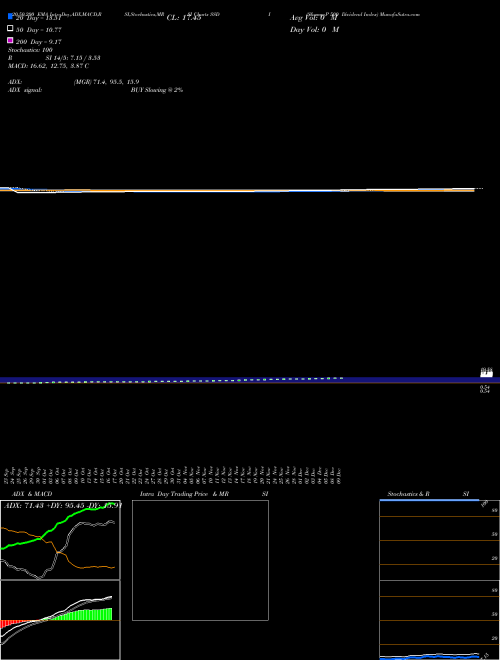The image size is (500, 660).
Task: Click the 'Stochastics: 100' reading
Action: pos(30,50)
